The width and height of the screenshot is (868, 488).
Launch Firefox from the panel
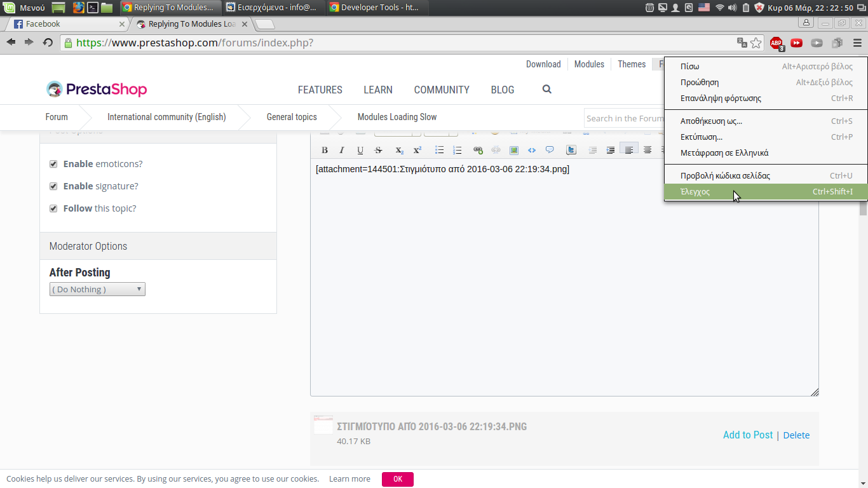78,8
